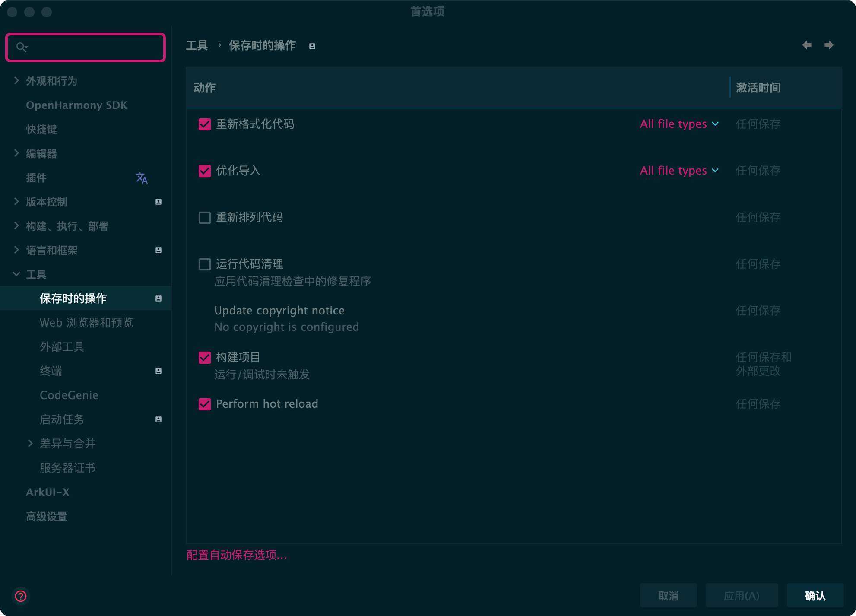
Task: Click 应用代码清理检查中的修复程序 description
Action: pyautogui.click(x=293, y=281)
